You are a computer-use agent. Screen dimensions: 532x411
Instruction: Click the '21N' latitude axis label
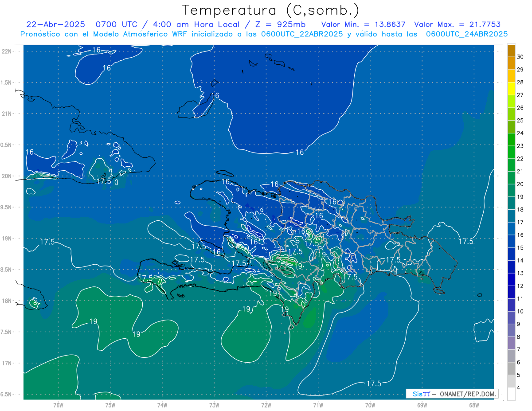[x=7, y=114]
